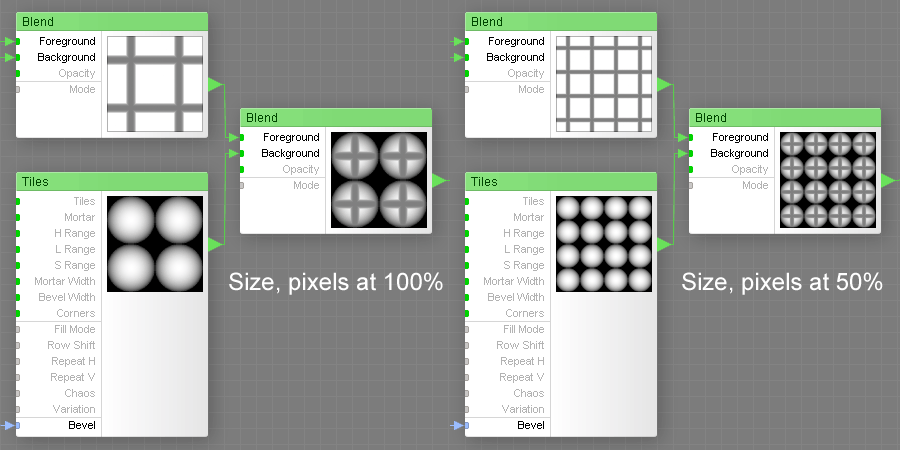This screenshot has height=450, width=900.
Task: Click the title bar of the left Tiles node
Action: (x=111, y=181)
